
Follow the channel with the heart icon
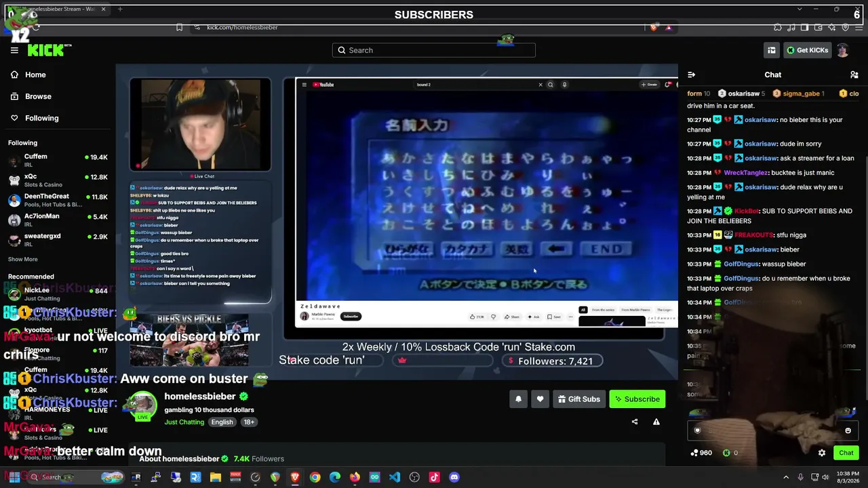click(540, 399)
